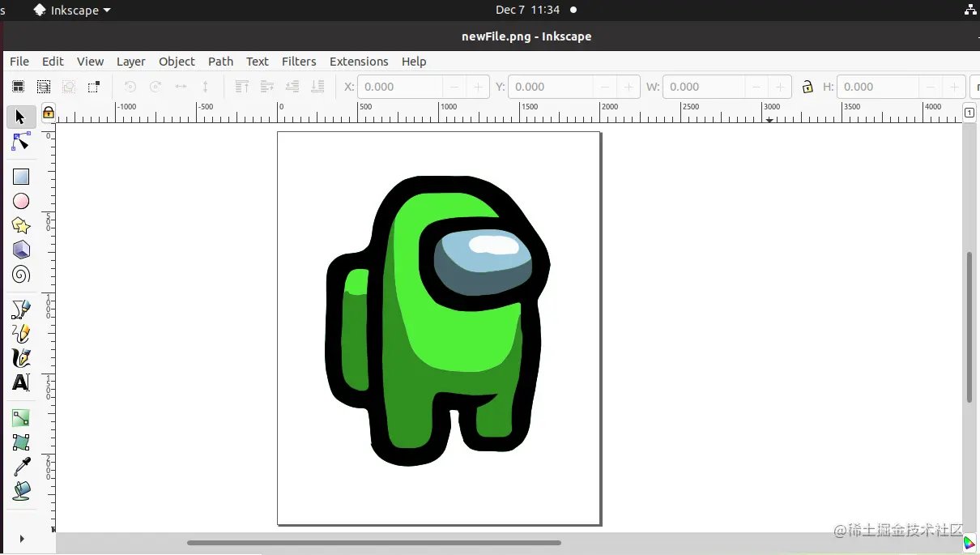Click flip vertically icon
Image resolution: width=980 pixels, height=555 pixels.
click(x=206, y=87)
